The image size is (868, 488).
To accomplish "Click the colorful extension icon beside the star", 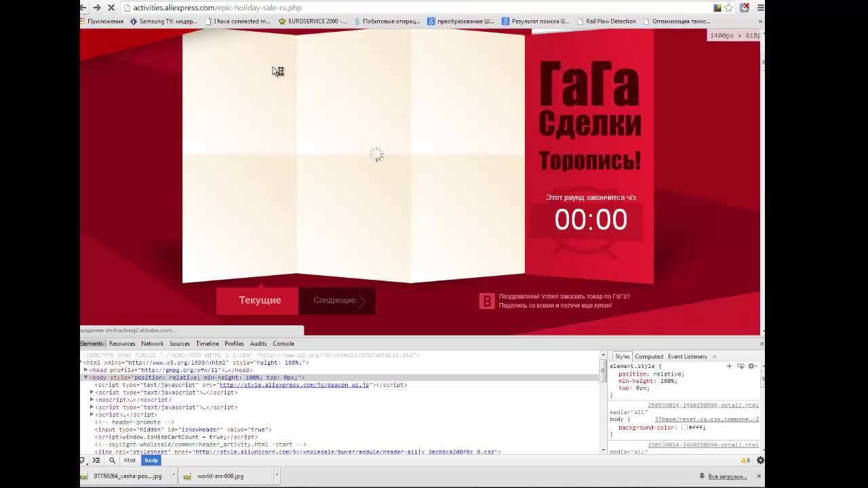I will pyautogui.click(x=717, y=7).
